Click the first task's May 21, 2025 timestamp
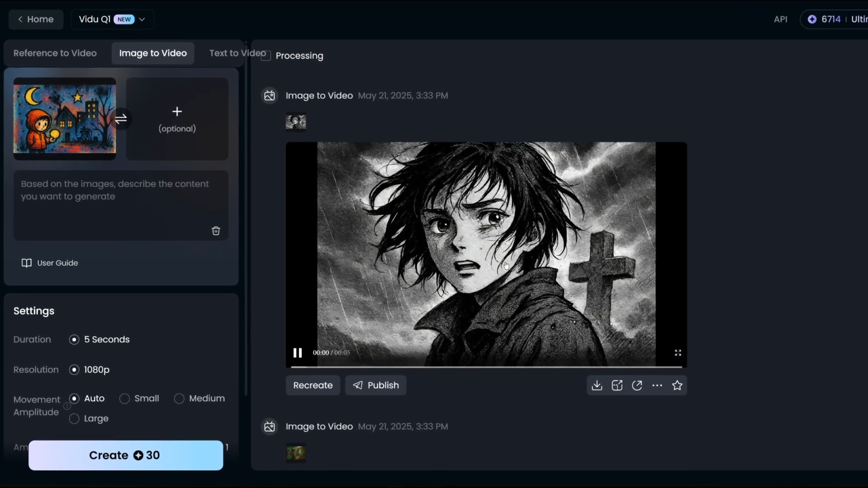Image resolution: width=868 pixels, height=488 pixels. (403, 96)
